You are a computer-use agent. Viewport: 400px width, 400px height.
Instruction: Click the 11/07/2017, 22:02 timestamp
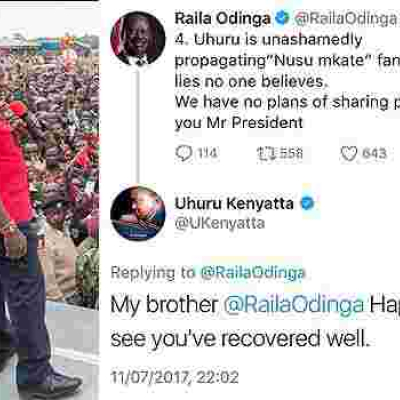[x=174, y=377]
